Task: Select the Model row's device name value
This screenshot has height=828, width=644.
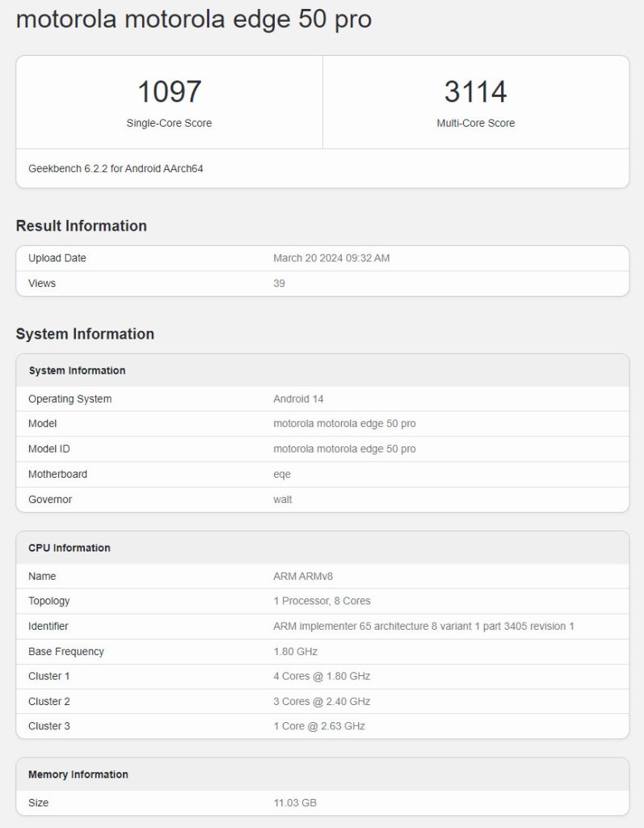Action: tap(345, 424)
